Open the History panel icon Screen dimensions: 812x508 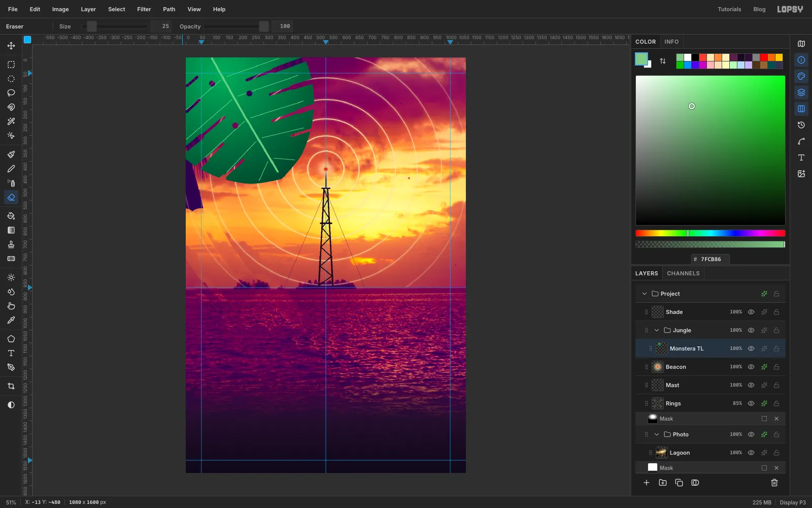(x=801, y=125)
